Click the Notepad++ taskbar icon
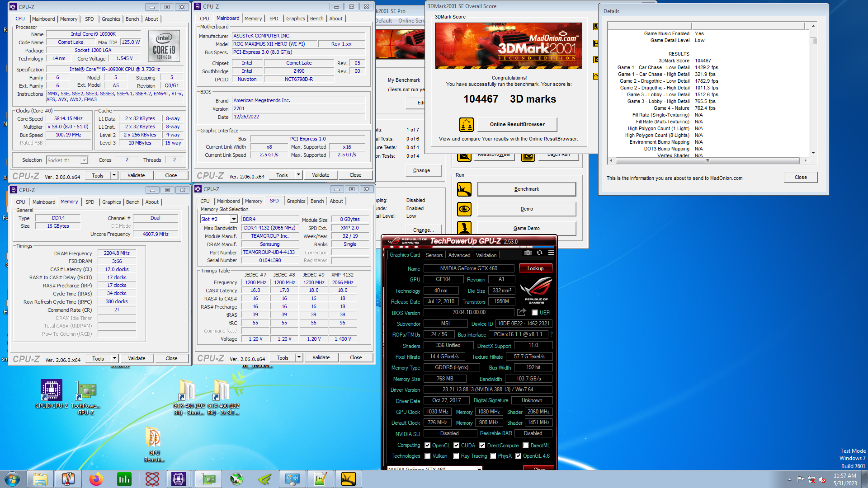This screenshot has width=868, height=488. 320,479
